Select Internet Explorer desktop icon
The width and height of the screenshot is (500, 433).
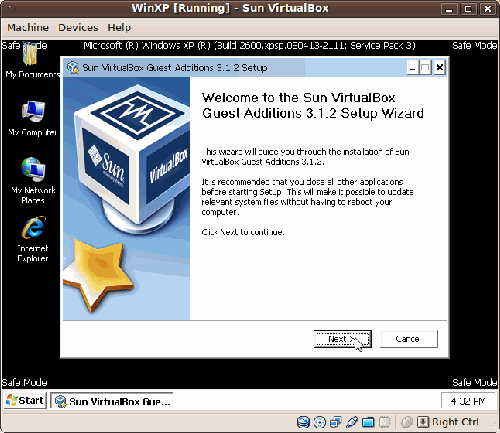(x=33, y=239)
